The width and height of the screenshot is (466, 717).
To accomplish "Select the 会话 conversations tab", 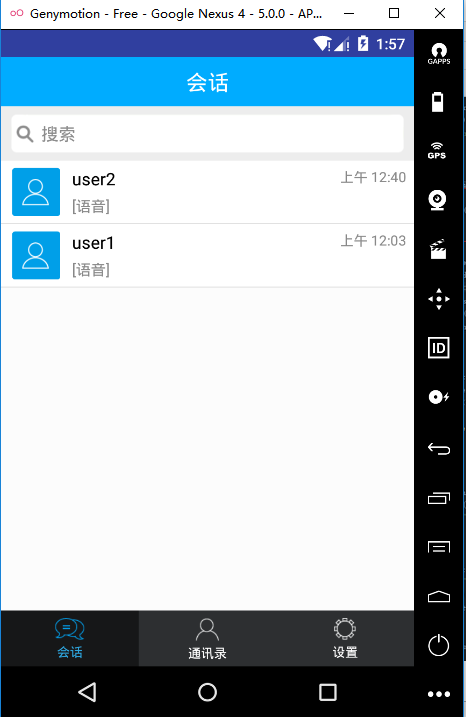I will click(x=70, y=638).
